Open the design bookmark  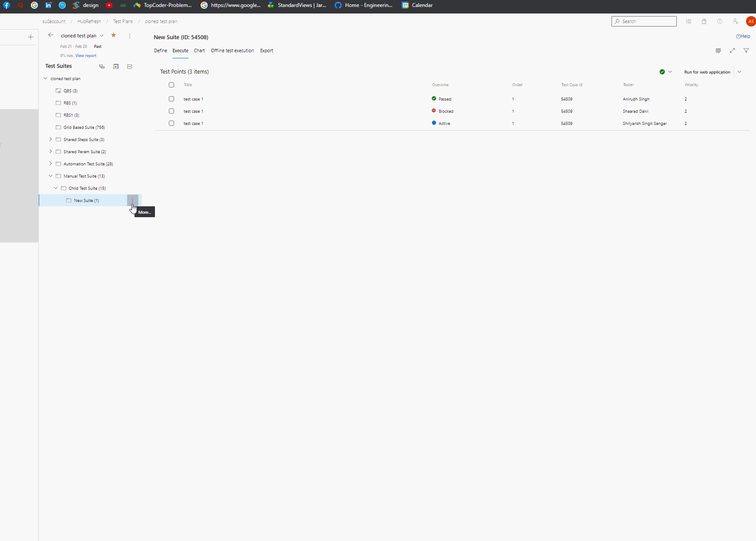tap(86, 5)
